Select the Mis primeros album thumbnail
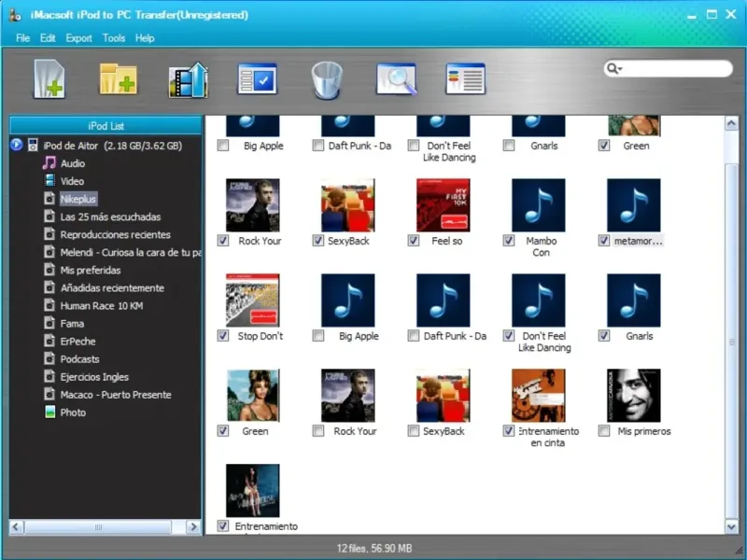747x560 pixels. 634,395
